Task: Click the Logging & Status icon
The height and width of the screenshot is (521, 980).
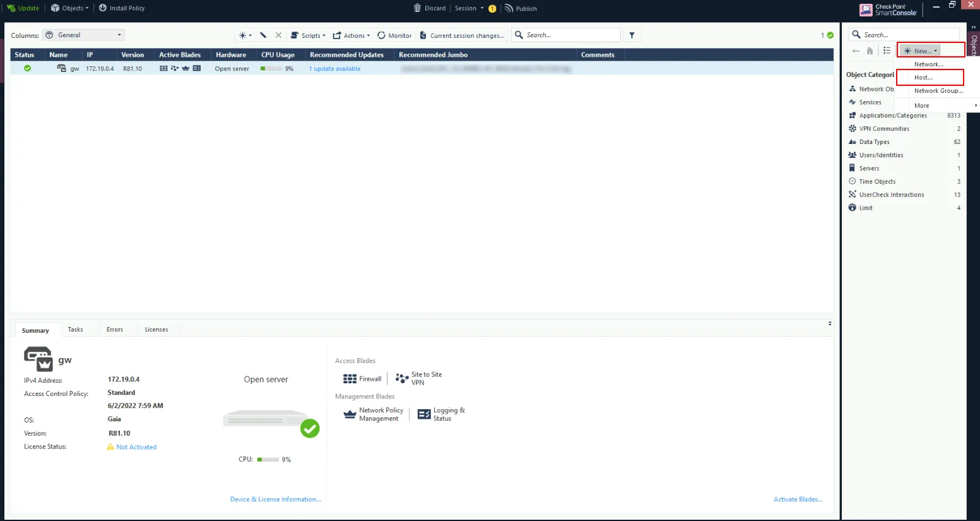Action: tap(424, 414)
